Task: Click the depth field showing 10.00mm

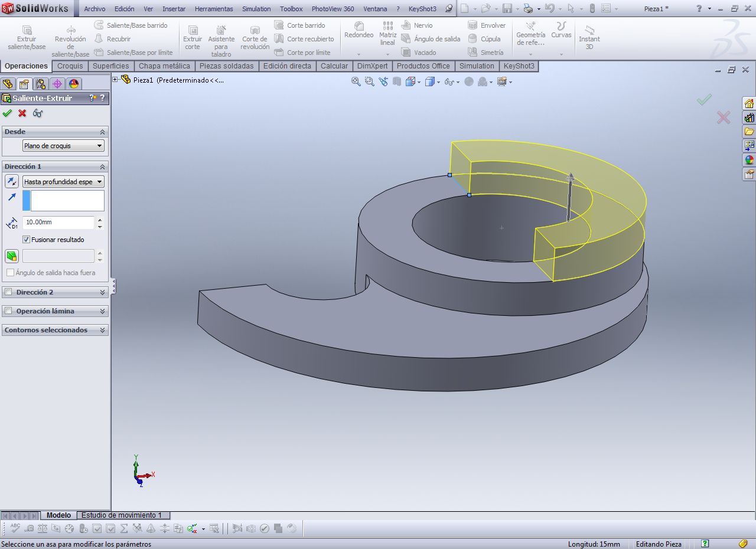Action: coord(58,223)
